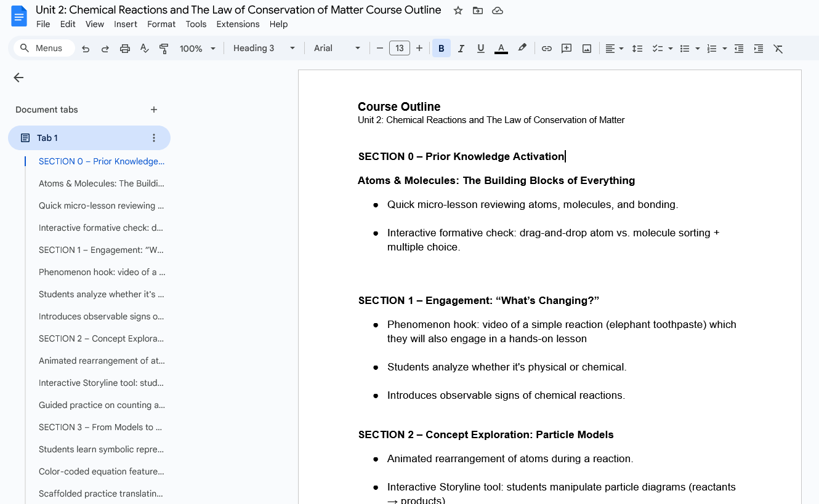Viewport: 819px width, 504px height.
Task: Add a comment
Action: pyautogui.click(x=567, y=49)
